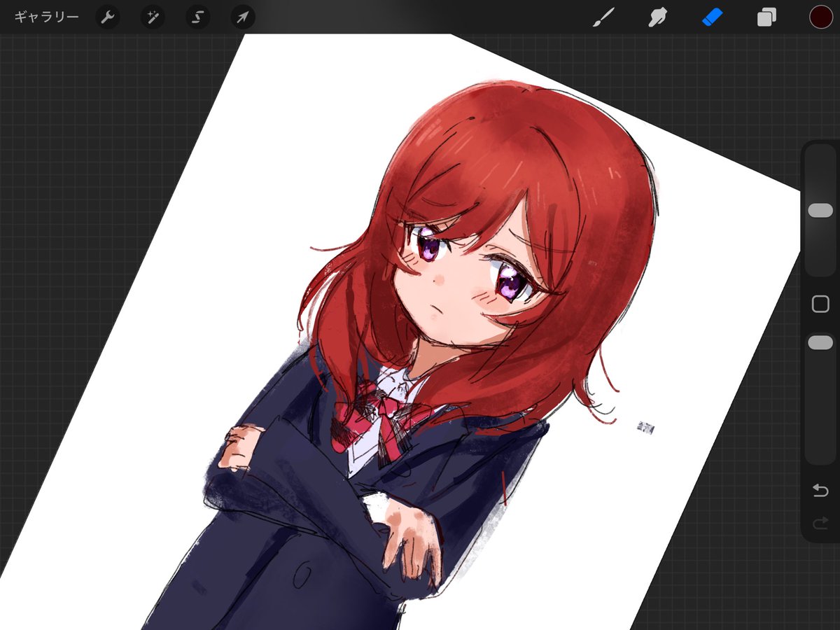Open the Actions wrench menu
This screenshot has height=630, width=840.
click(x=107, y=17)
